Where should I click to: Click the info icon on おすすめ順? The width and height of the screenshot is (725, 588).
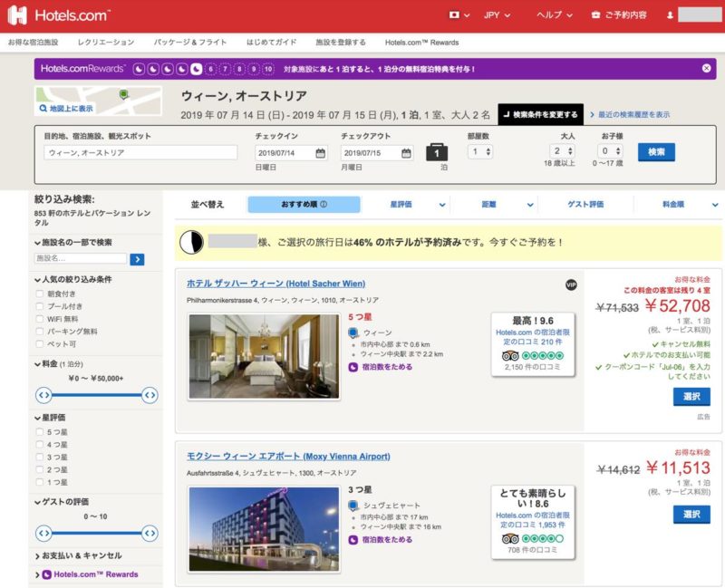tap(324, 205)
